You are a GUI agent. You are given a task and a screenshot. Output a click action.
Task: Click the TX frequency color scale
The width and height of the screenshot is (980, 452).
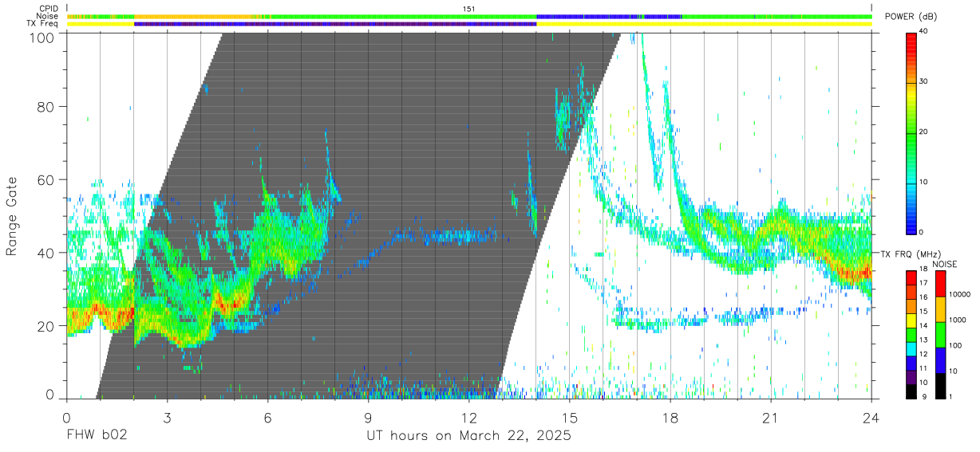coord(911,334)
